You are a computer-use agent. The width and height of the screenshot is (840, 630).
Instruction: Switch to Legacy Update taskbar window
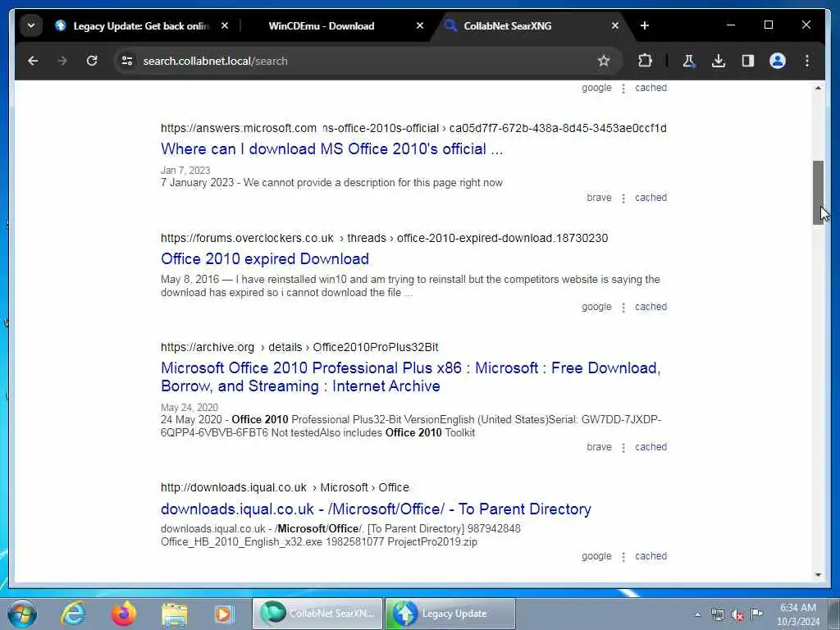point(450,614)
